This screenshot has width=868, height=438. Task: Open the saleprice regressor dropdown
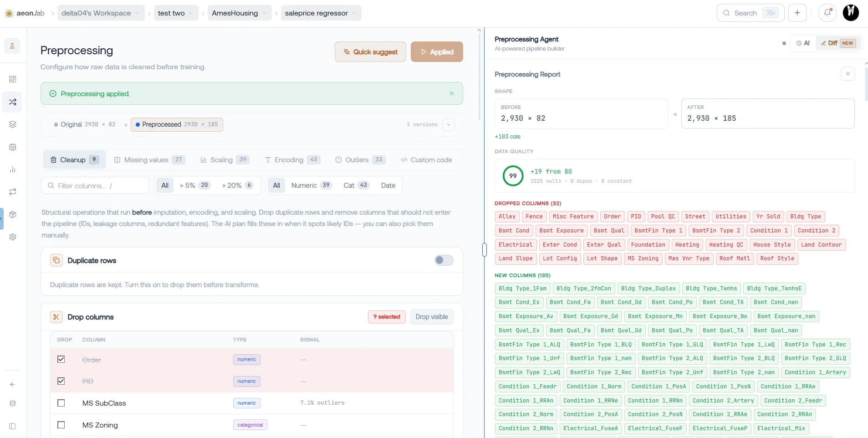[321, 13]
